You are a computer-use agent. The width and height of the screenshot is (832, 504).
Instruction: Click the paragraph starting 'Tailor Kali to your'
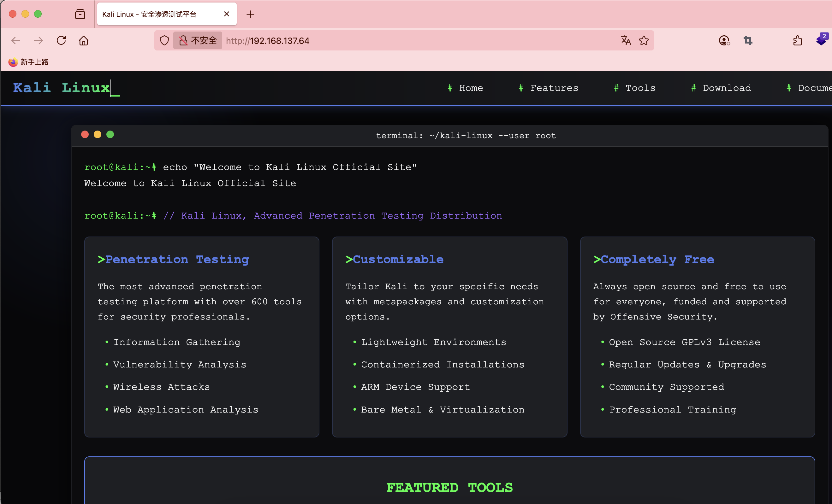445,302
